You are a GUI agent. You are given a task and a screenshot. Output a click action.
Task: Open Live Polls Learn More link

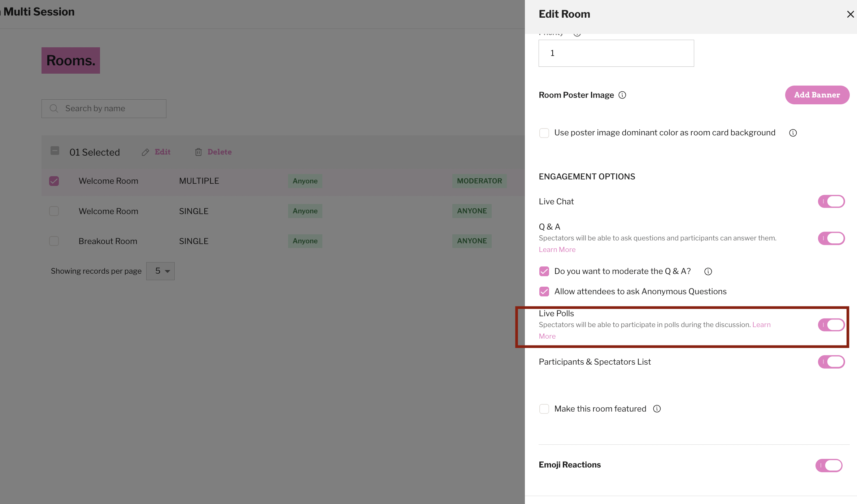pos(761,325)
